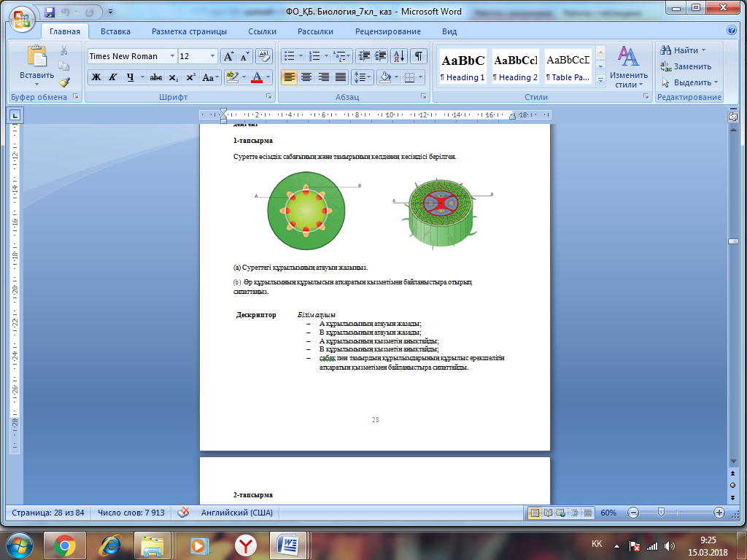Click Выделить (Select) button

(x=689, y=83)
